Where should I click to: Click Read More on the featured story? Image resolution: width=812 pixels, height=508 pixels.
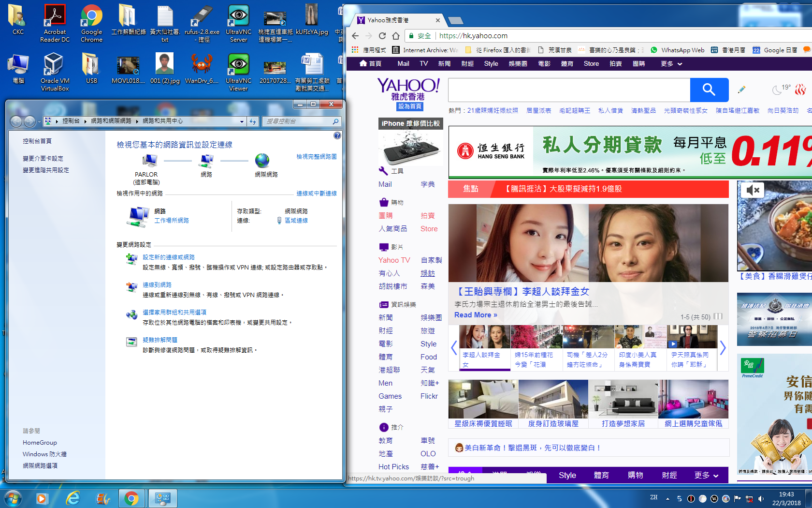476,315
